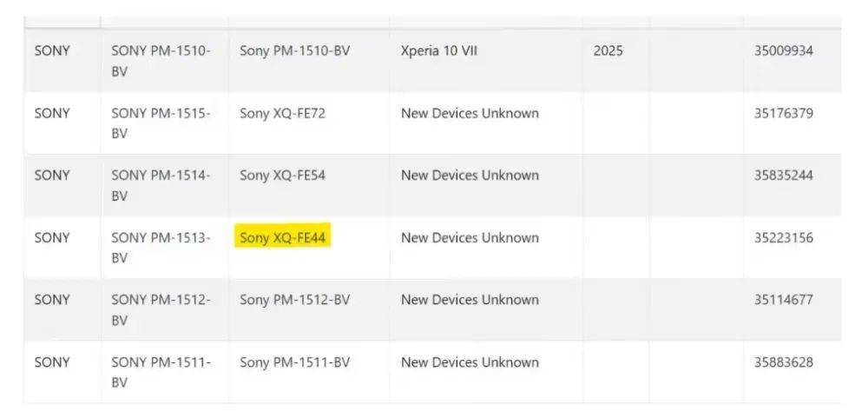Click the SONY brand cell in the Xperia row
Image resolution: width=868 pixels, height=418 pixels.
point(52,51)
